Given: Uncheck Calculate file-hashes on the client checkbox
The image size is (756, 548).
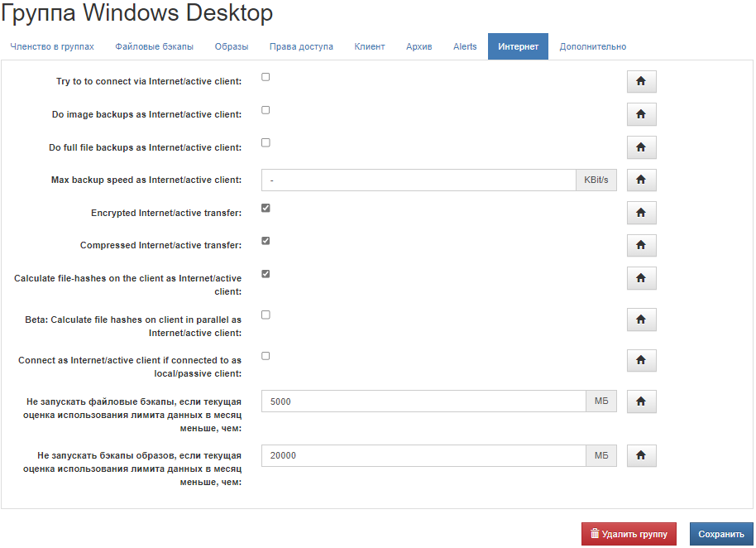Looking at the screenshot, I should pyautogui.click(x=266, y=274).
